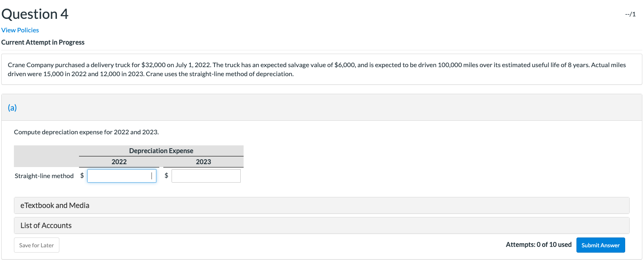Click the Current Attempt in Progress label

pos(43,42)
